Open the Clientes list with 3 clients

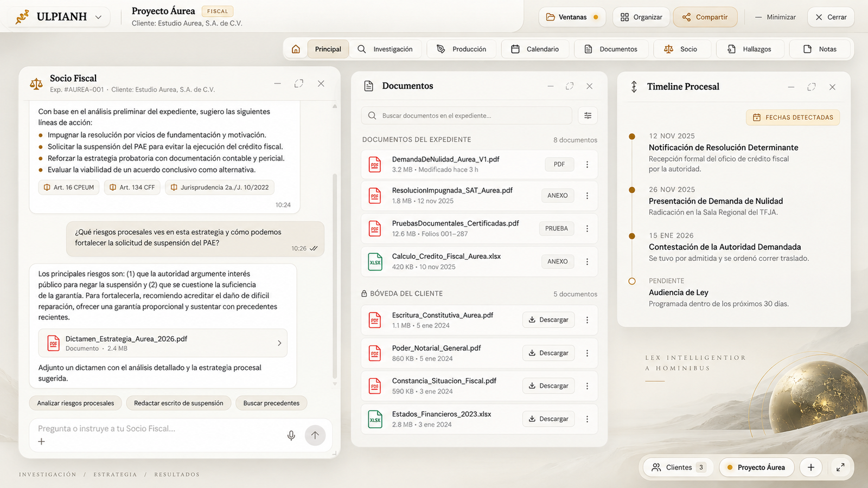678,467
